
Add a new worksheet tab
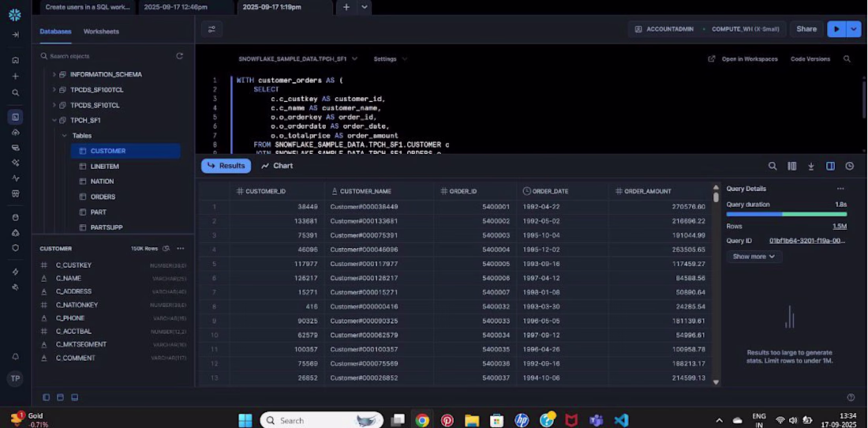(346, 7)
